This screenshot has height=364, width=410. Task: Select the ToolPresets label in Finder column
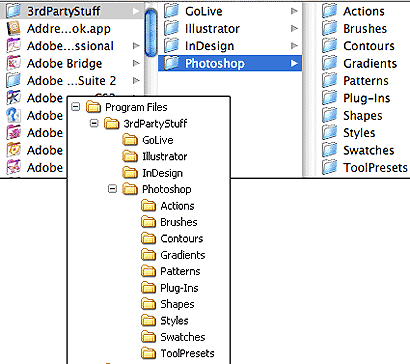(x=375, y=167)
